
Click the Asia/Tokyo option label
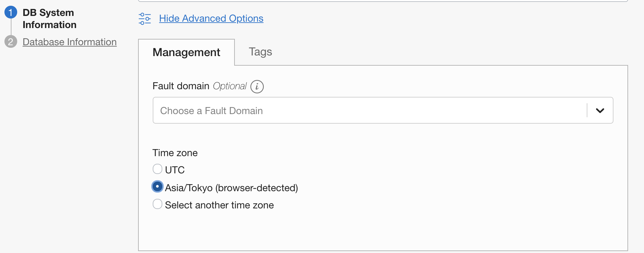[231, 188]
